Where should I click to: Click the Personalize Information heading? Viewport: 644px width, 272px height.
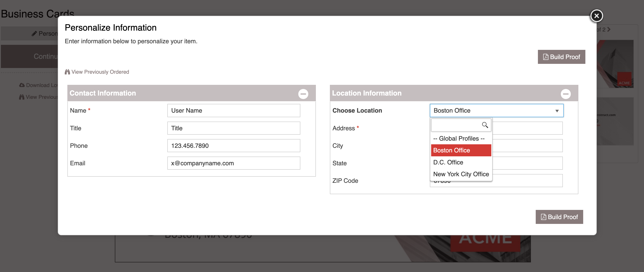pos(110,28)
